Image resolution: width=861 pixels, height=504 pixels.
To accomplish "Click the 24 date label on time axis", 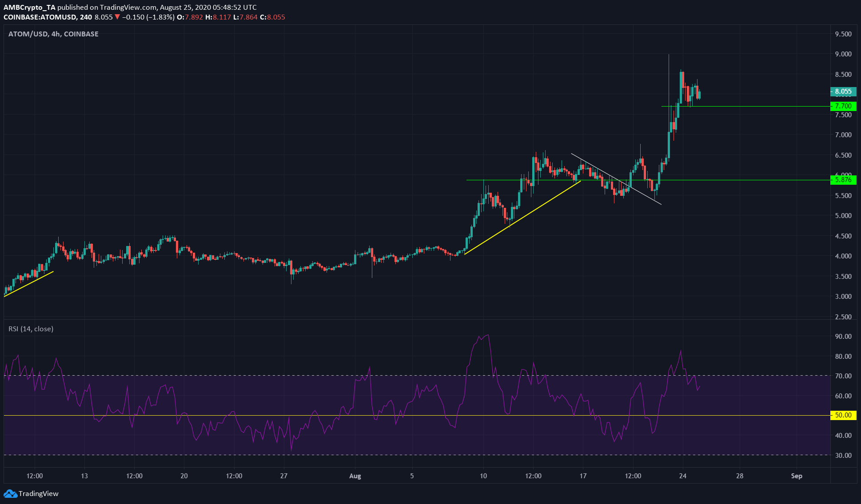I will (x=683, y=476).
